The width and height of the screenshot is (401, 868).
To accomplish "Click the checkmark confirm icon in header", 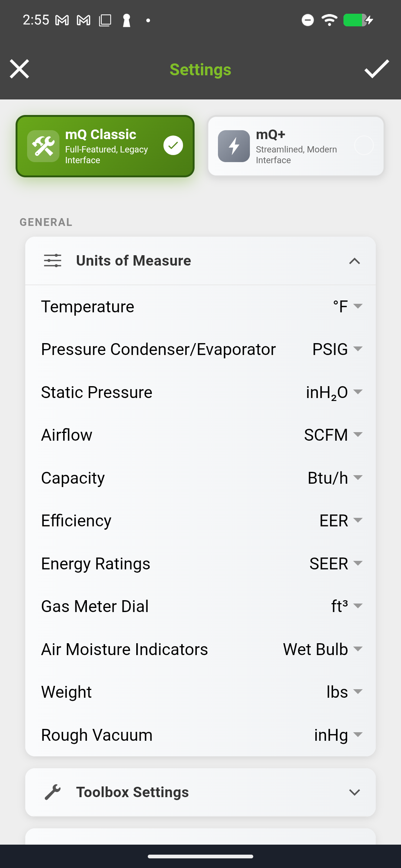I will (376, 69).
